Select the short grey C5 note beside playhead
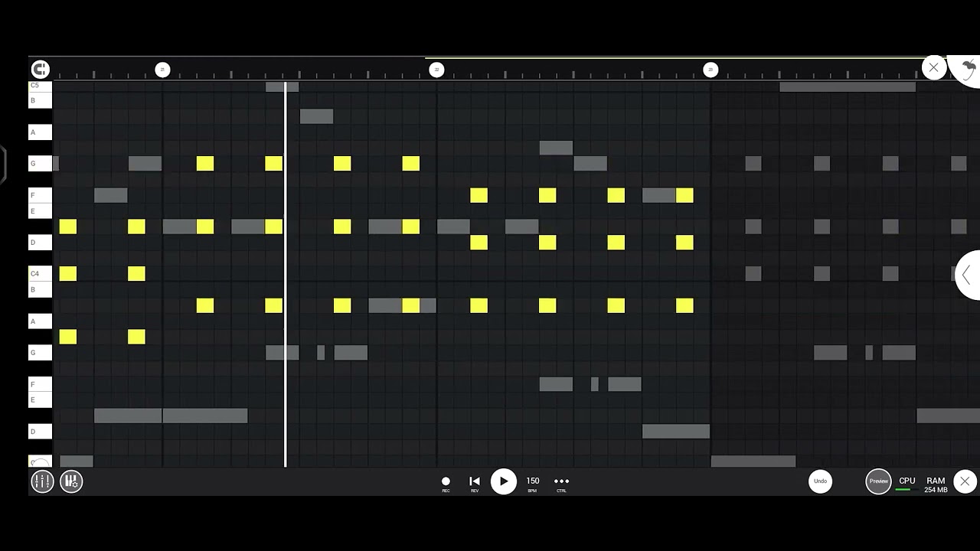Image resolution: width=980 pixels, height=551 pixels. (x=282, y=86)
